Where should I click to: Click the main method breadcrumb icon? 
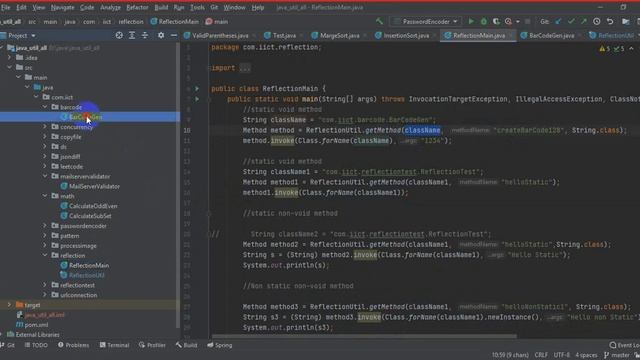click(x=209, y=22)
